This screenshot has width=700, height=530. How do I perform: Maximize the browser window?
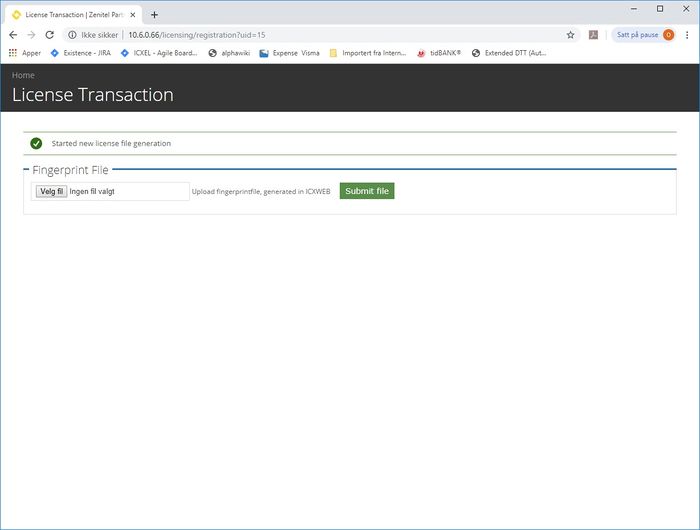pyautogui.click(x=660, y=8)
